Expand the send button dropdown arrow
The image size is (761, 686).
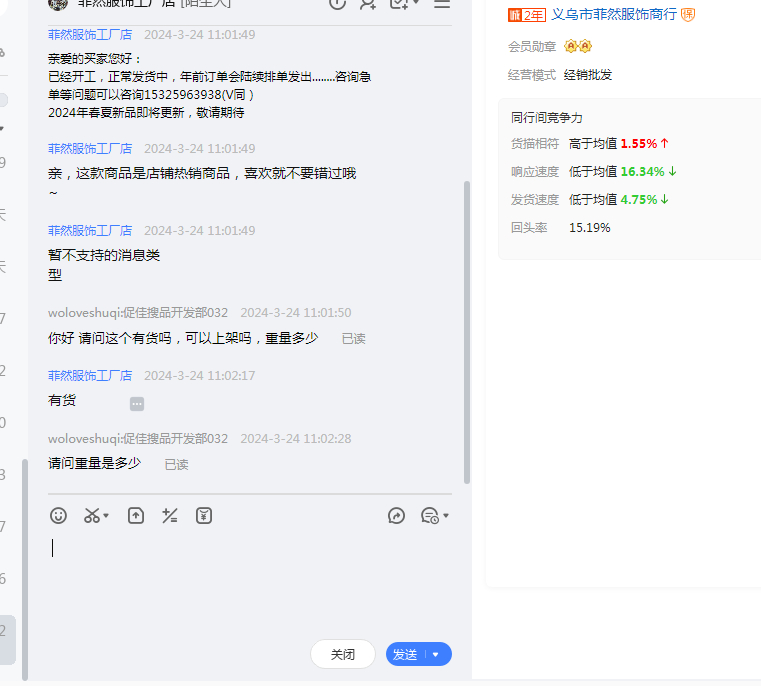(435, 655)
